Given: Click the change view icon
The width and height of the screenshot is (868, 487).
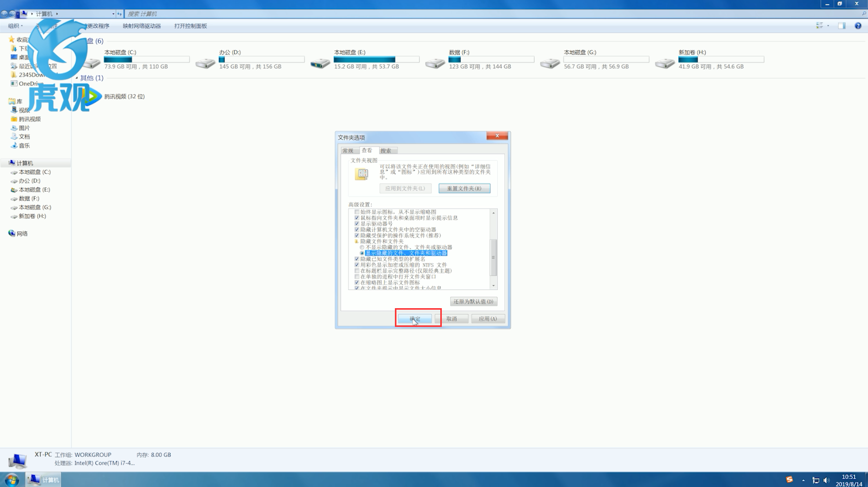Looking at the screenshot, I should tap(819, 26).
